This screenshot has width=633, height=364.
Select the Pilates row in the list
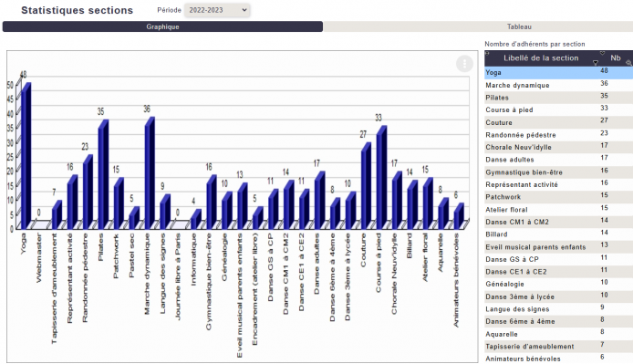coord(559,98)
